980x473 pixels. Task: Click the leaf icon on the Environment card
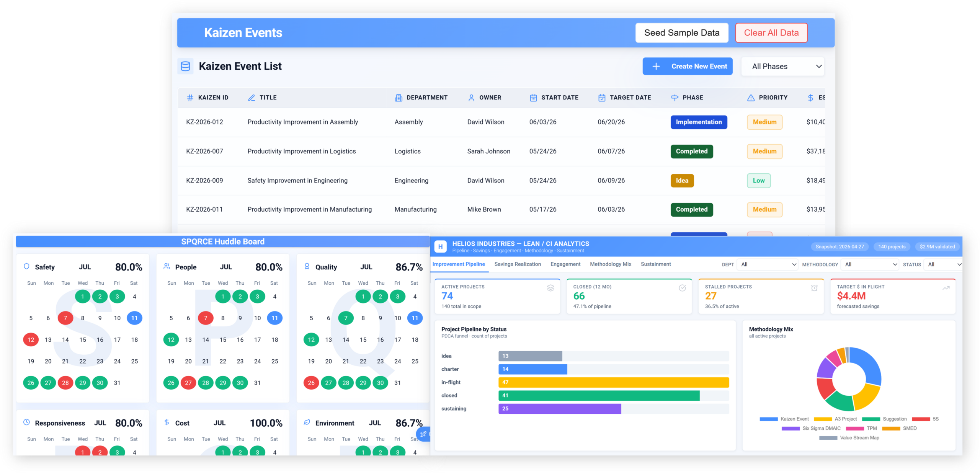pyautogui.click(x=307, y=422)
